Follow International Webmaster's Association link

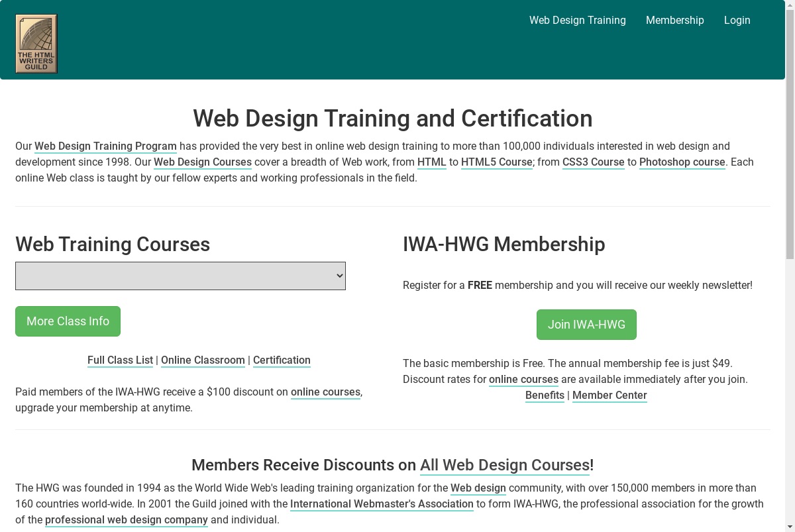[382, 504]
